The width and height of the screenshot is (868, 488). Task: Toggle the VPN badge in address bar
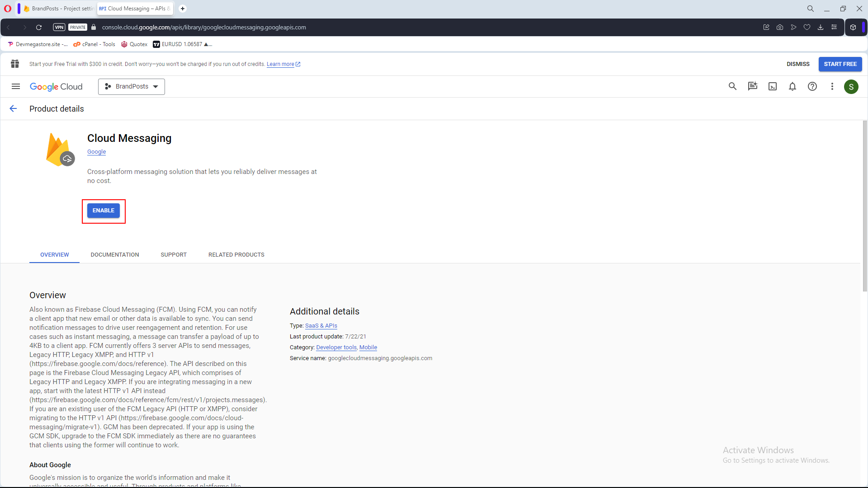59,28
